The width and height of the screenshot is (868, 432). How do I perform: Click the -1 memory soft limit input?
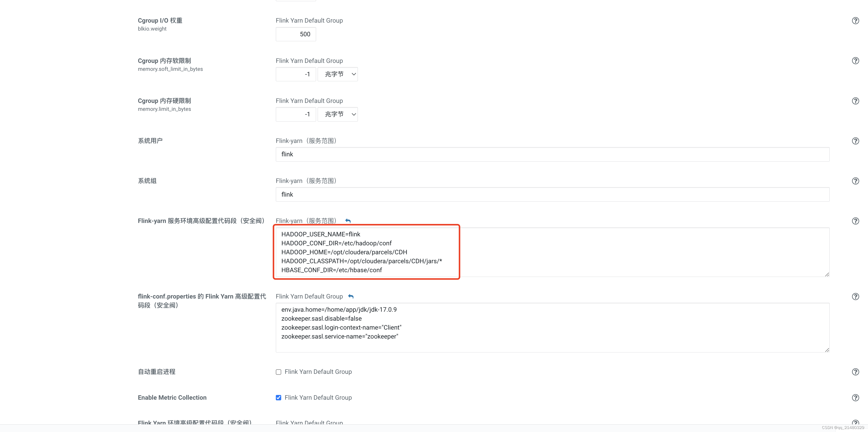click(295, 74)
